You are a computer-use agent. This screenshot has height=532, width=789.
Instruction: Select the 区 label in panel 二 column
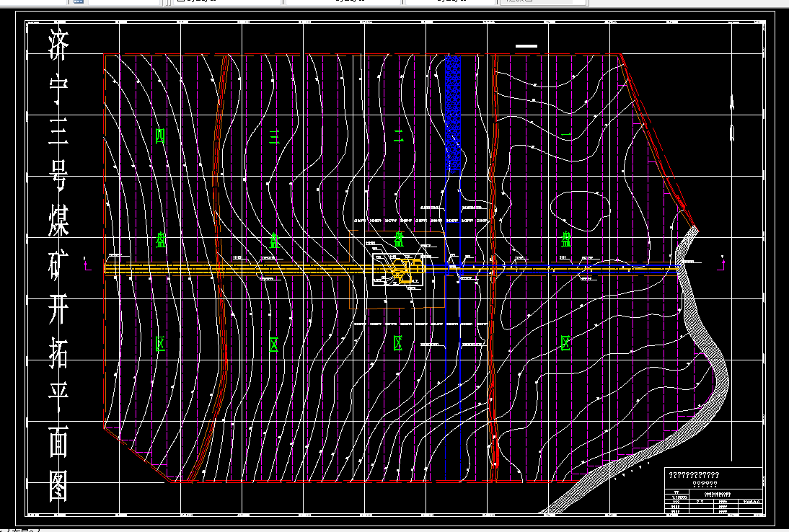tap(398, 343)
